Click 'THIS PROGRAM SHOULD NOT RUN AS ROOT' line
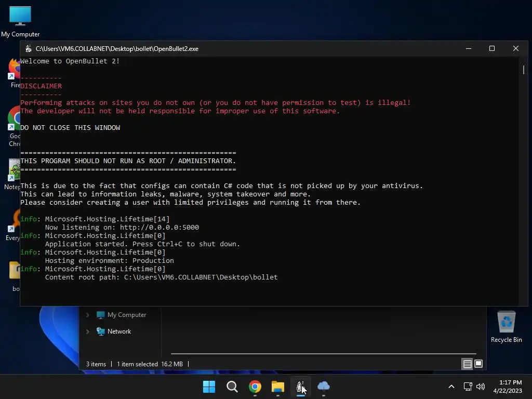Image resolution: width=532 pixels, height=399 pixels. (128, 161)
